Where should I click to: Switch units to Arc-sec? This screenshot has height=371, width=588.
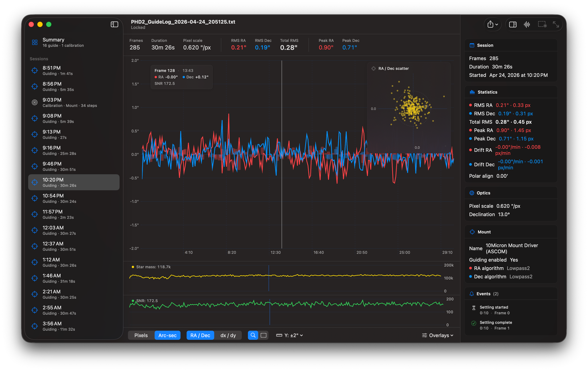pos(167,335)
